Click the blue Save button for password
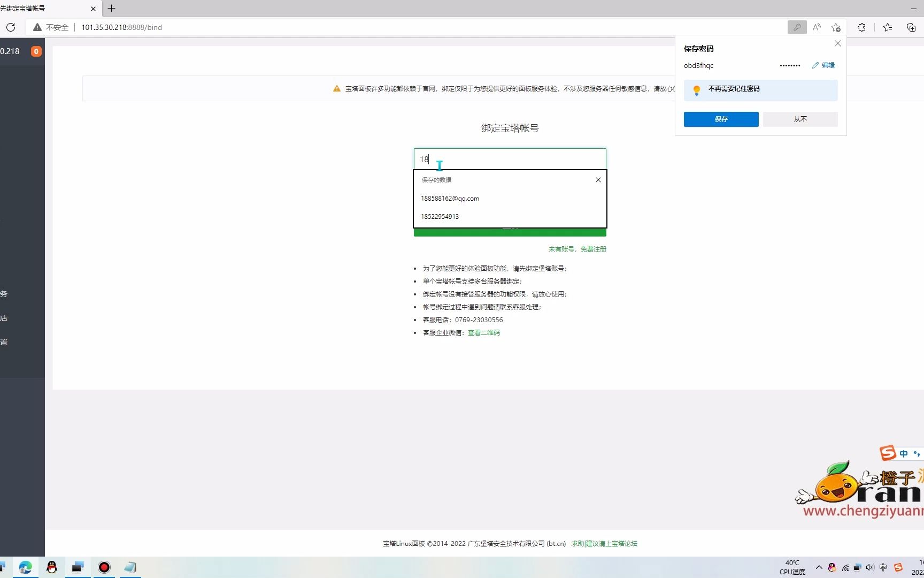Screen dimensions: 924x578 pos(721,119)
